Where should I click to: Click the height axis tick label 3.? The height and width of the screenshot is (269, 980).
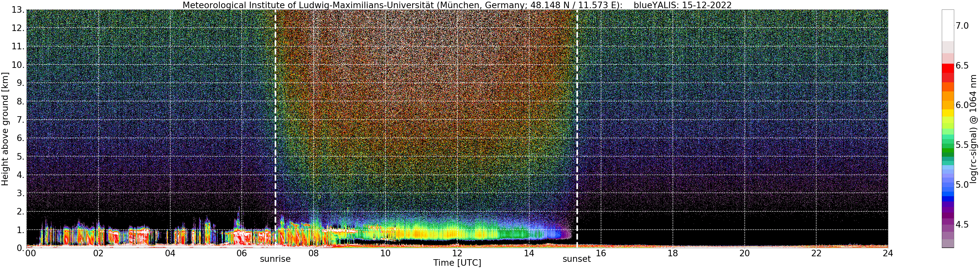(21, 193)
